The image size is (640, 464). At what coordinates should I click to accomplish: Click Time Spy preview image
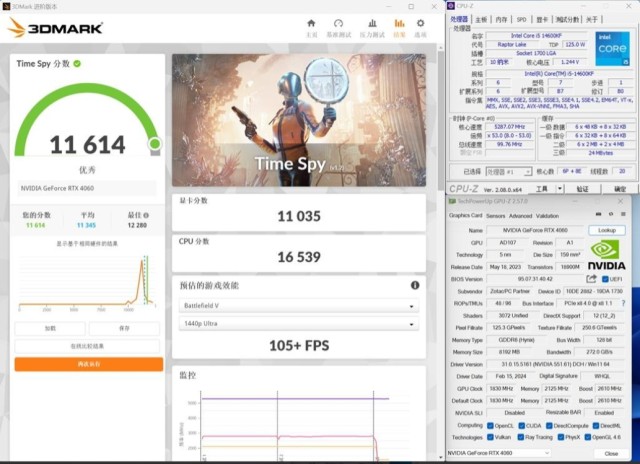click(x=299, y=120)
